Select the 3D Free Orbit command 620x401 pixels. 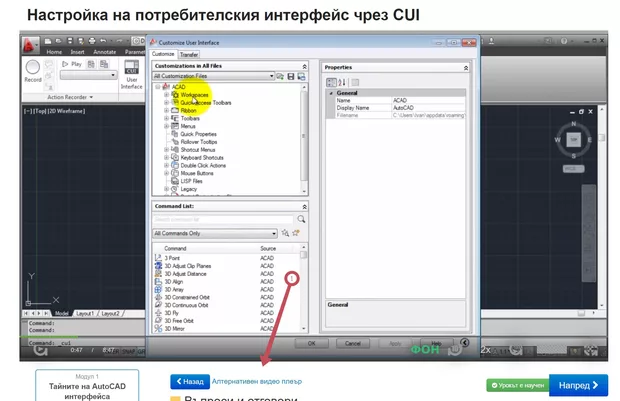tap(226, 321)
